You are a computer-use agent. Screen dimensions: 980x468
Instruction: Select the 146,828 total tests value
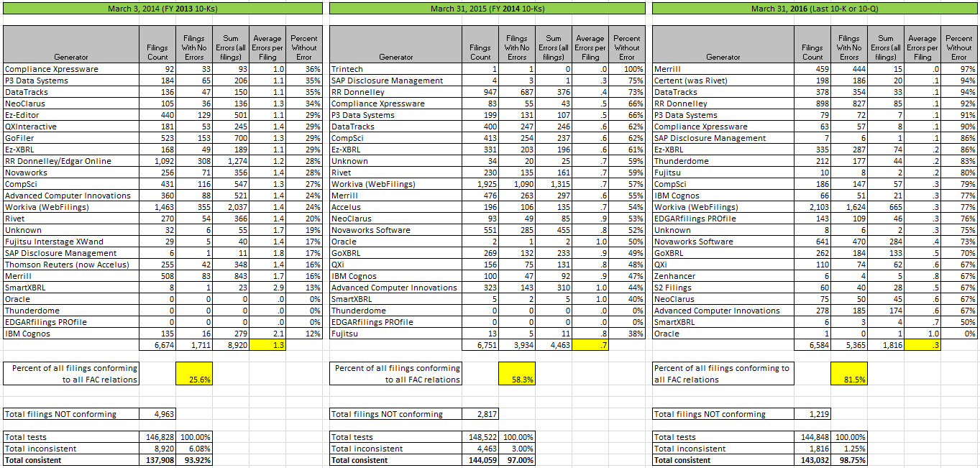pyautogui.click(x=157, y=437)
